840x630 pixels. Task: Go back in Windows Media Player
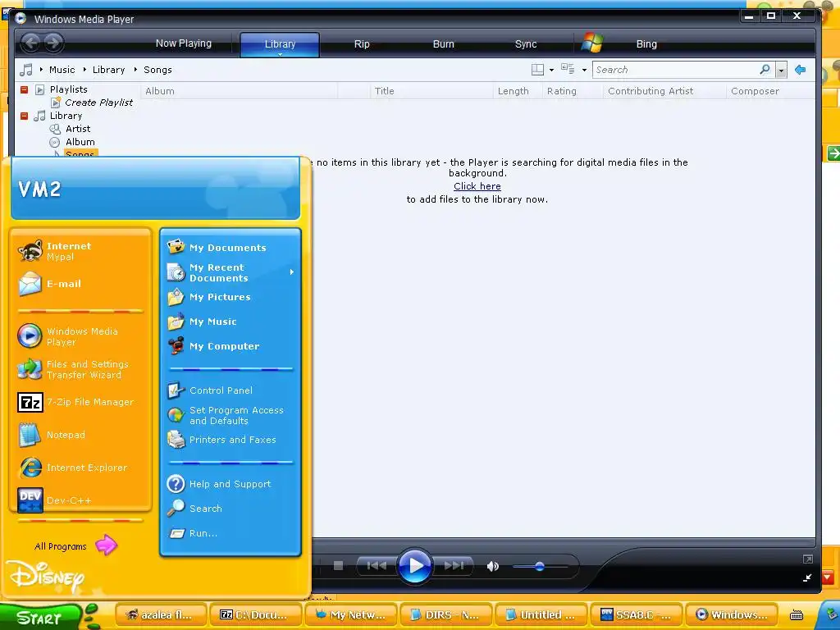pos(31,43)
